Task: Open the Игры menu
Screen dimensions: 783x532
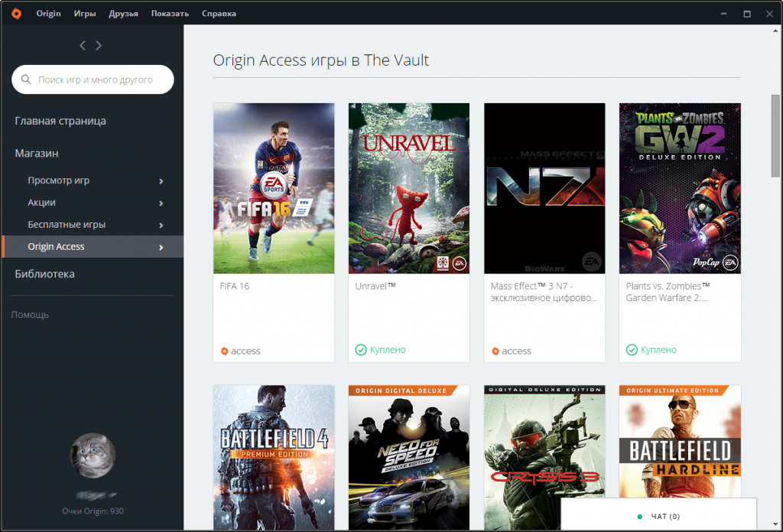Action: click(85, 14)
